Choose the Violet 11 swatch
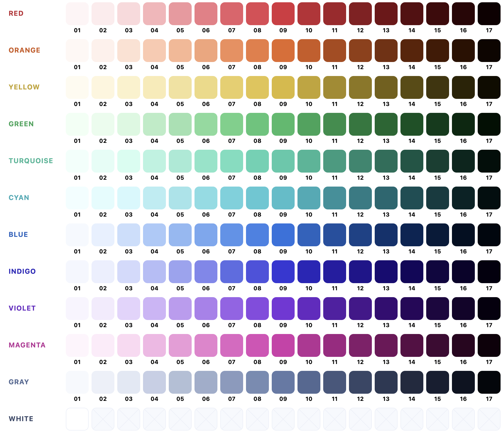504x432 pixels. (335, 309)
